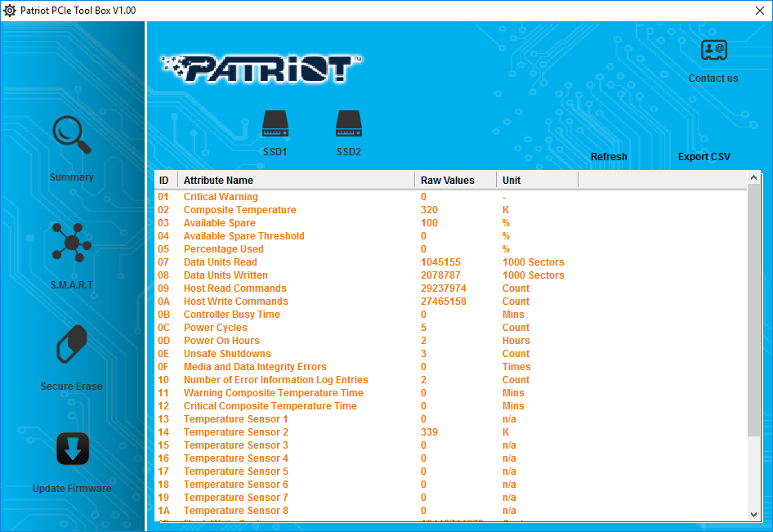Select the SSD1 drive icon
This screenshot has height=532, width=773.
[x=275, y=123]
